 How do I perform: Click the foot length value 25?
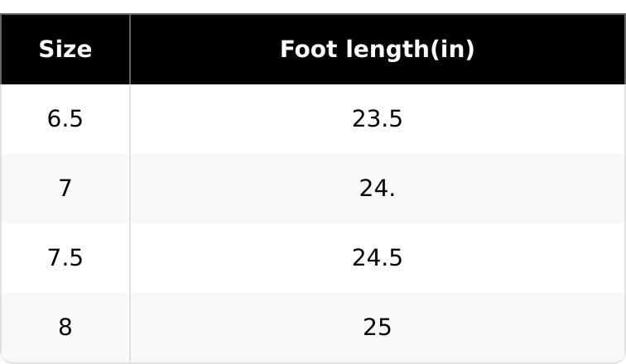coord(377,328)
